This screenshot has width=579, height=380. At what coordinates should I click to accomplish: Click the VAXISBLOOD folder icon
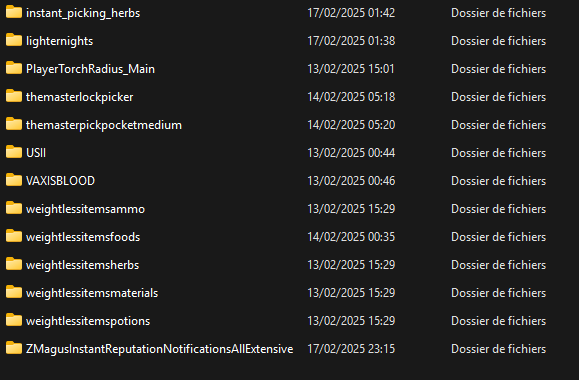click(14, 180)
